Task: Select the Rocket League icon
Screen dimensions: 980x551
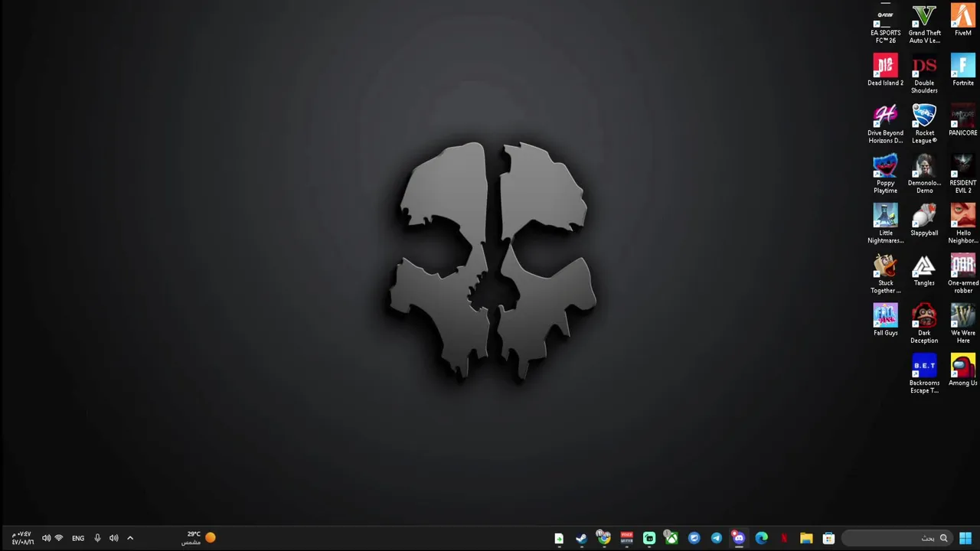Action: click(924, 124)
